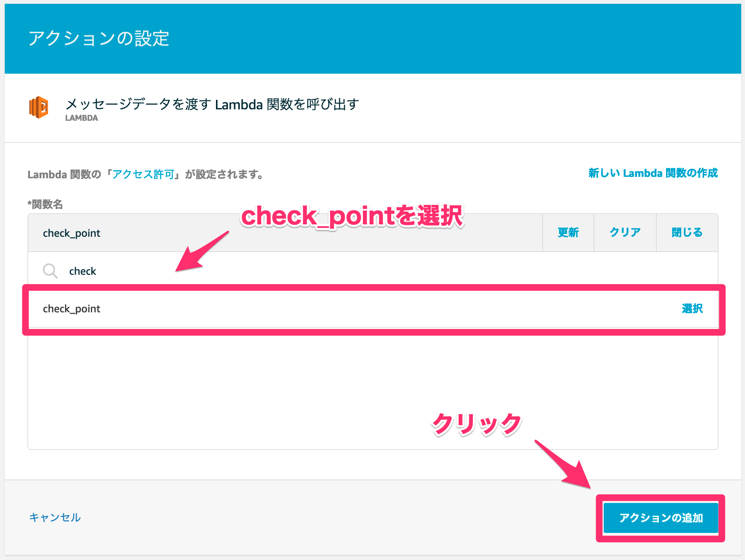Click the メッセージデータを渡す Lambda 関数を呼び出す title
This screenshot has height=560, width=745.
pyautogui.click(x=212, y=104)
